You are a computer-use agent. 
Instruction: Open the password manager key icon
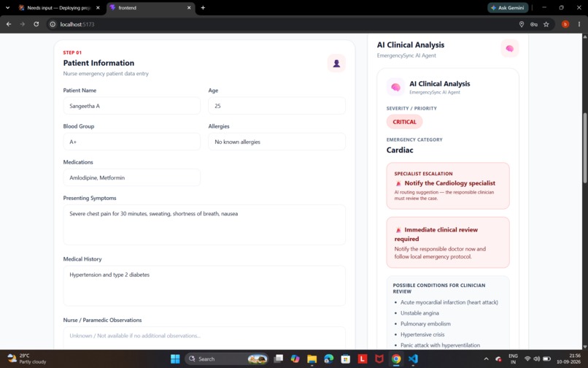[533, 24]
